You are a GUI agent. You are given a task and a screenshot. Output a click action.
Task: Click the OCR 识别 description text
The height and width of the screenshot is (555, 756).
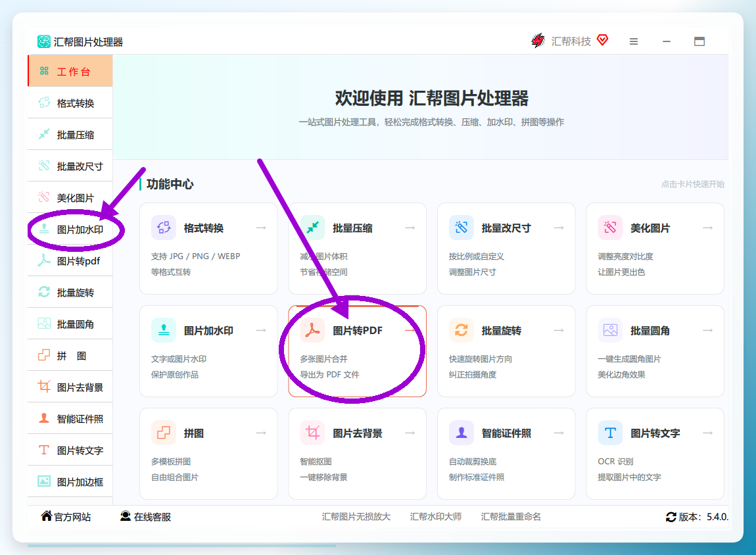coord(615,462)
